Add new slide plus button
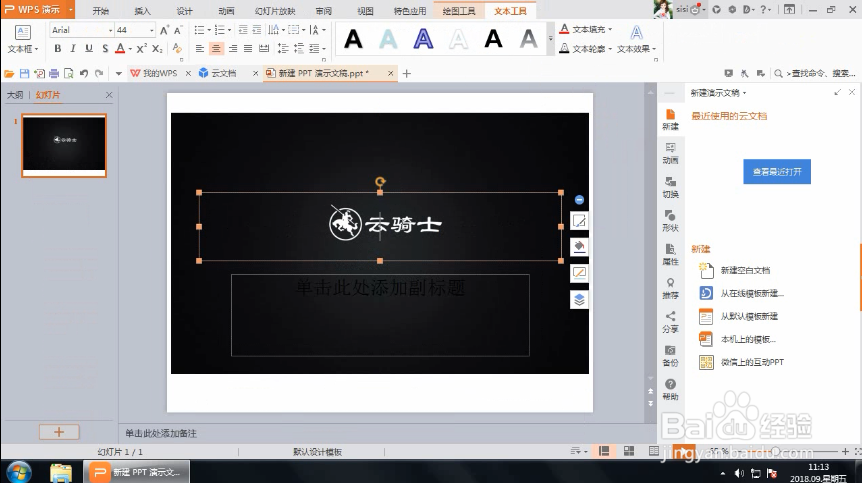 pyautogui.click(x=59, y=432)
